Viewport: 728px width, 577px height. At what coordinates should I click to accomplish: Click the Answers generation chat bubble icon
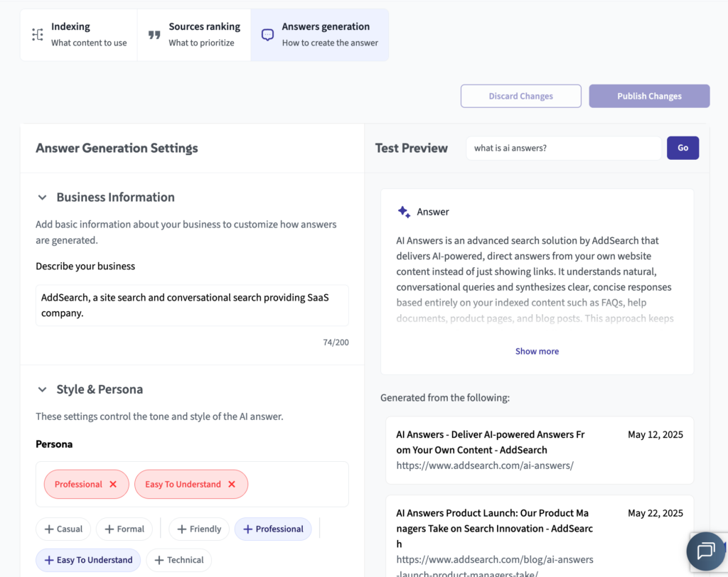[x=267, y=35]
